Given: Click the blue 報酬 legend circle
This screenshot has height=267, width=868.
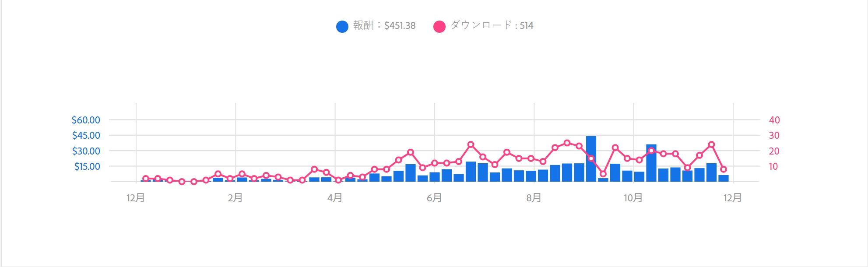Looking at the screenshot, I should pyautogui.click(x=342, y=27).
